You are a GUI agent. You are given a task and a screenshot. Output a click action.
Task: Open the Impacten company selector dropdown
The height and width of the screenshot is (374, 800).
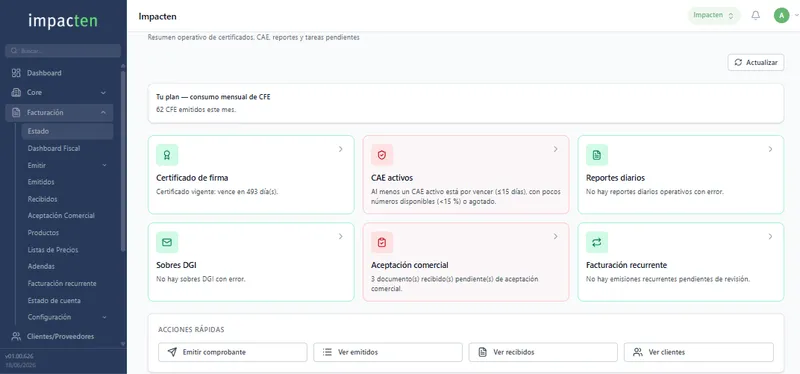tap(714, 15)
